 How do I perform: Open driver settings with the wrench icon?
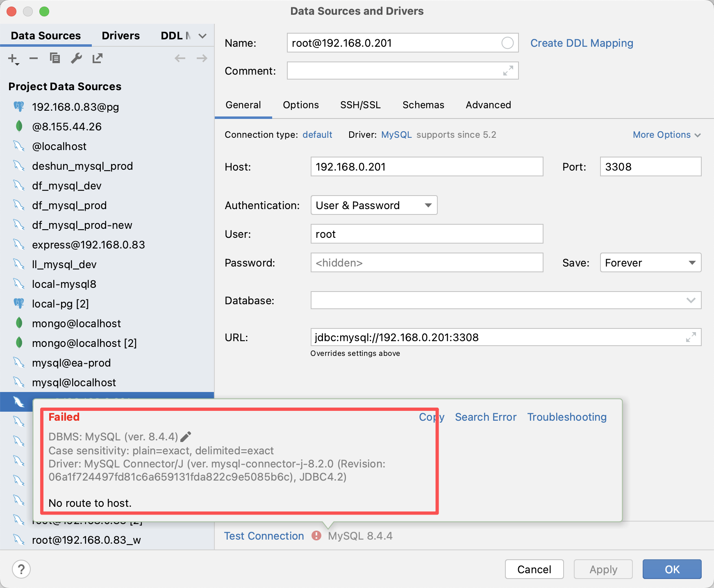pyautogui.click(x=76, y=59)
